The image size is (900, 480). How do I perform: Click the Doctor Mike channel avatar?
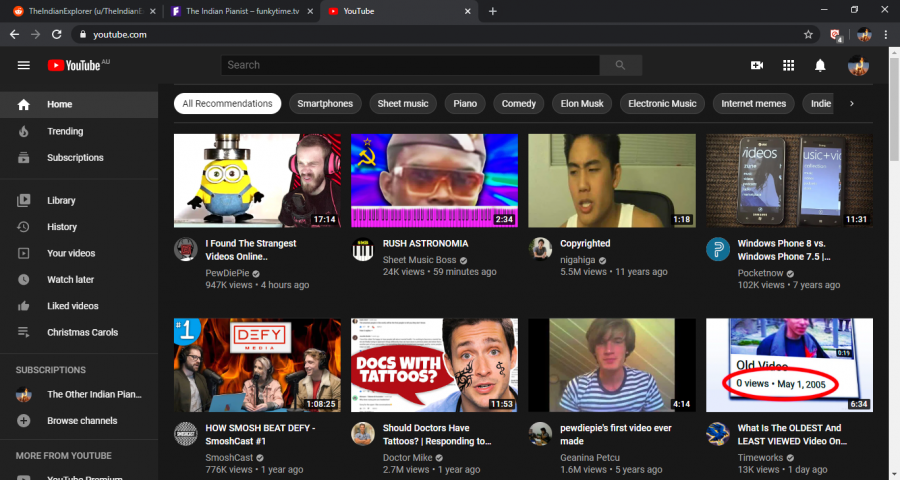click(x=363, y=434)
